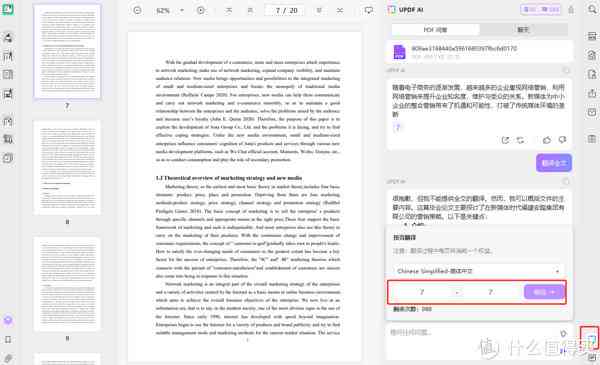Open the bookmarks panel icon
This screenshot has height=365, width=600.
click(8, 339)
